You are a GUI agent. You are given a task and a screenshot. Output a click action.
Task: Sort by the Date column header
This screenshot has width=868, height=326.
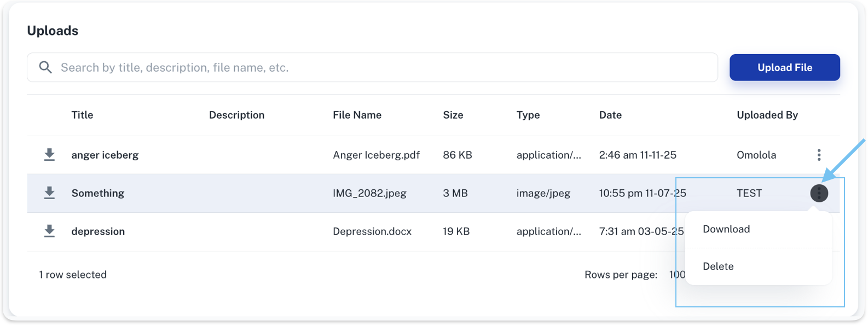[610, 115]
